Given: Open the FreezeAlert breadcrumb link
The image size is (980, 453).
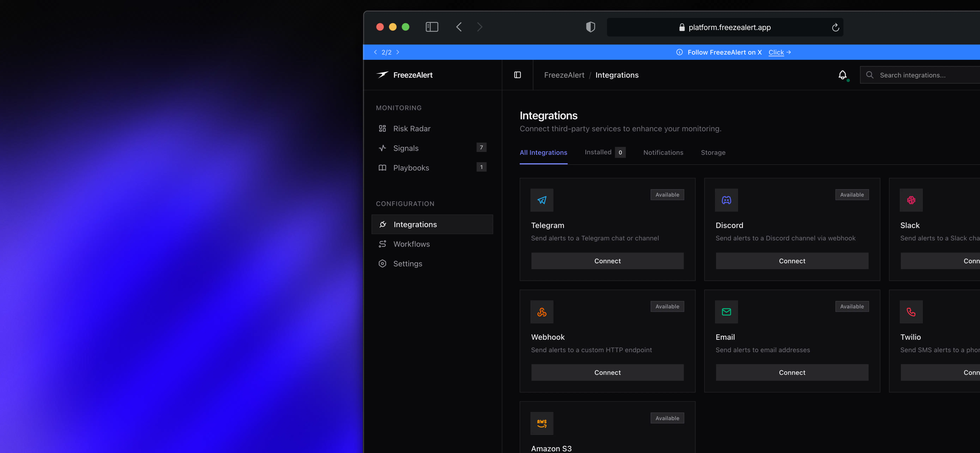Looking at the screenshot, I should (564, 75).
